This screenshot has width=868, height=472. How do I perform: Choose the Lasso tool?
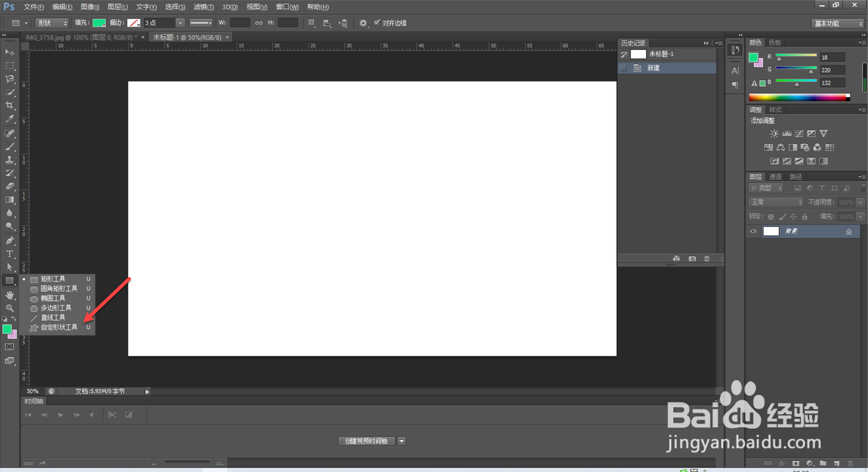9,79
